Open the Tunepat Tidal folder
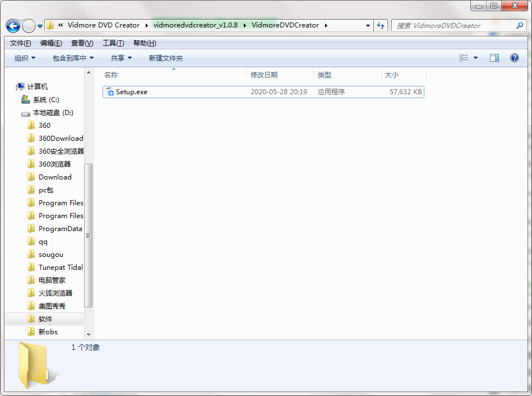The width and height of the screenshot is (532, 396). [x=61, y=268]
